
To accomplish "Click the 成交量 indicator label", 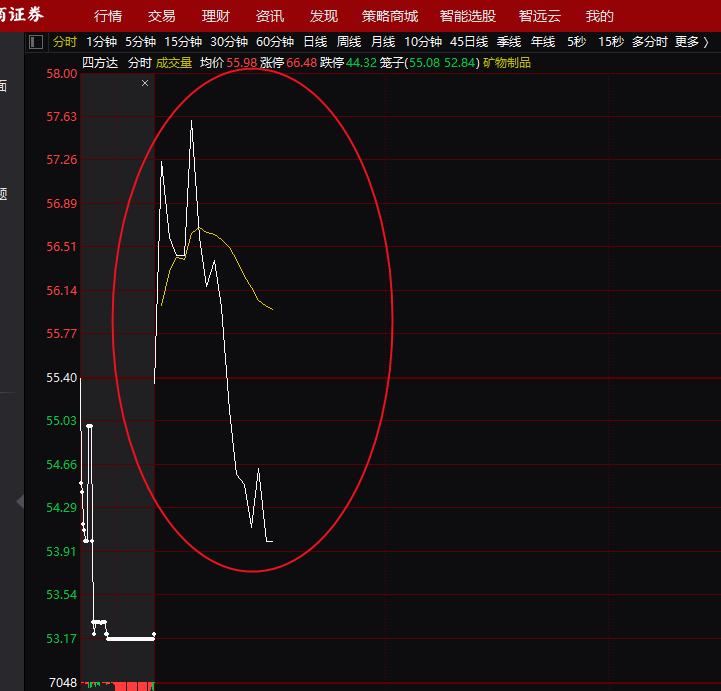I will point(174,63).
